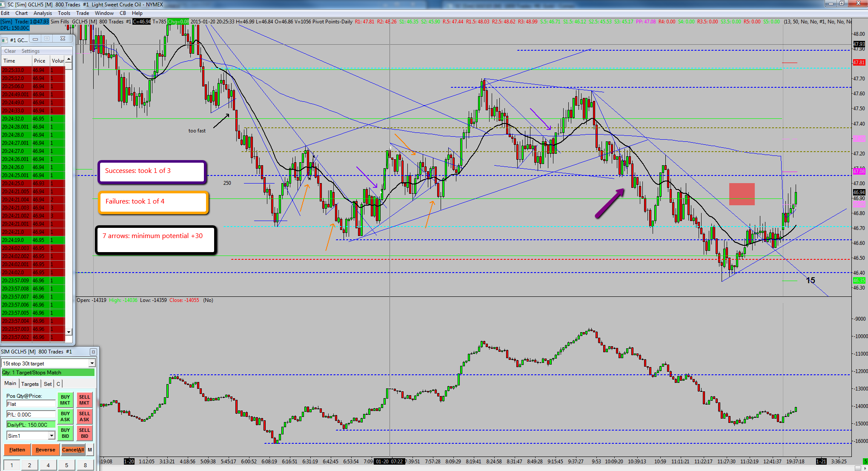The width and height of the screenshot is (868, 471).
Task: Select the 20:24:32.0 trade row
Action: (33, 119)
